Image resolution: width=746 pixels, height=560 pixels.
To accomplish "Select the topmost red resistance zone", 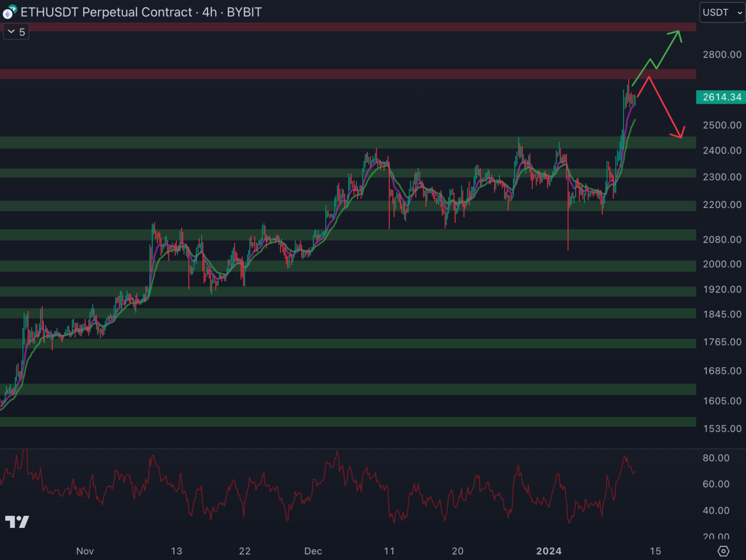I will [311, 27].
